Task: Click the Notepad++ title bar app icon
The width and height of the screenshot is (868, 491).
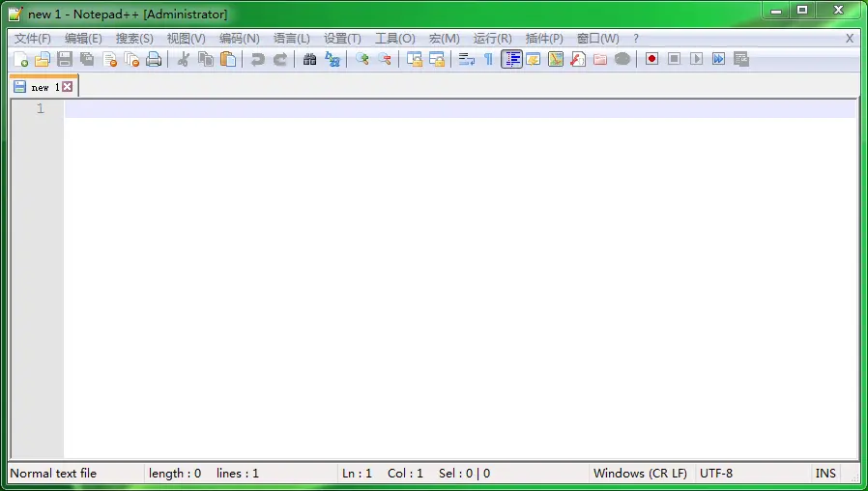Action: pyautogui.click(x=15, y=14)
